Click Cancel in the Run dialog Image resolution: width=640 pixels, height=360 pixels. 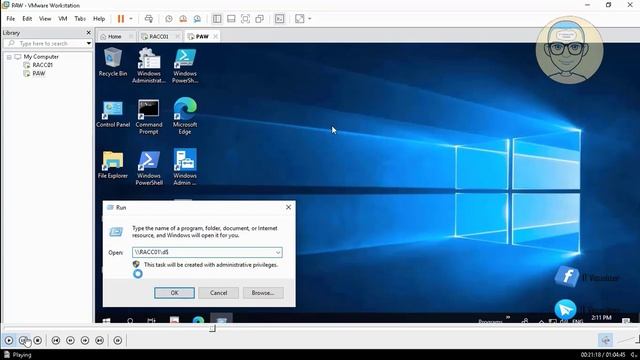pos(218,293)
